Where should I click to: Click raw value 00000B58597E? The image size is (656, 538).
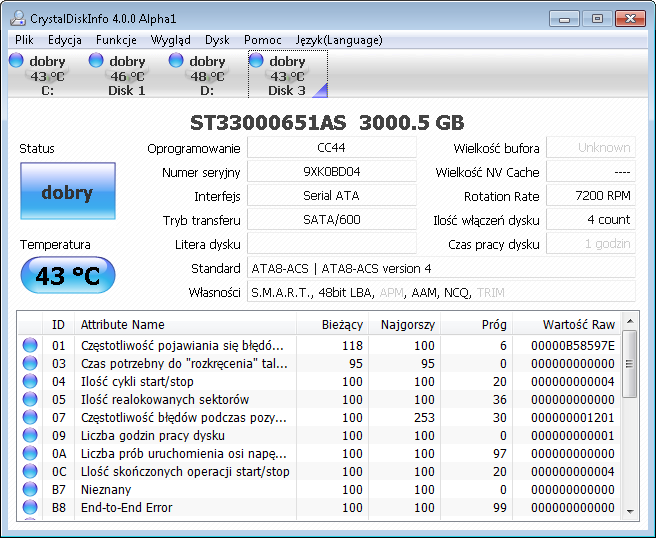coord(573,346)
